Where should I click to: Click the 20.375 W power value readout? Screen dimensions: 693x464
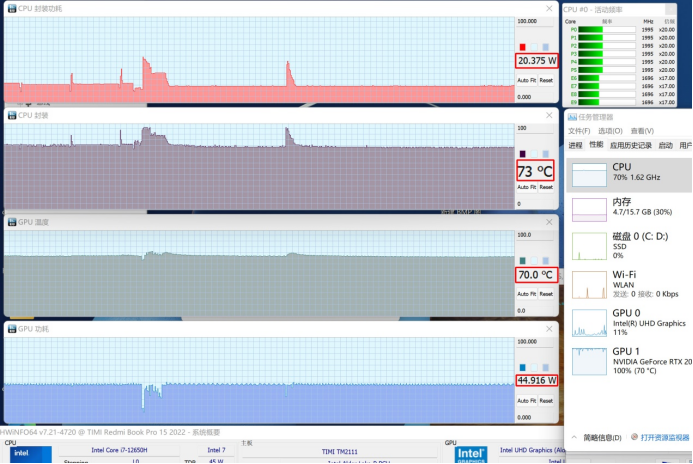[x=537, y=61]
